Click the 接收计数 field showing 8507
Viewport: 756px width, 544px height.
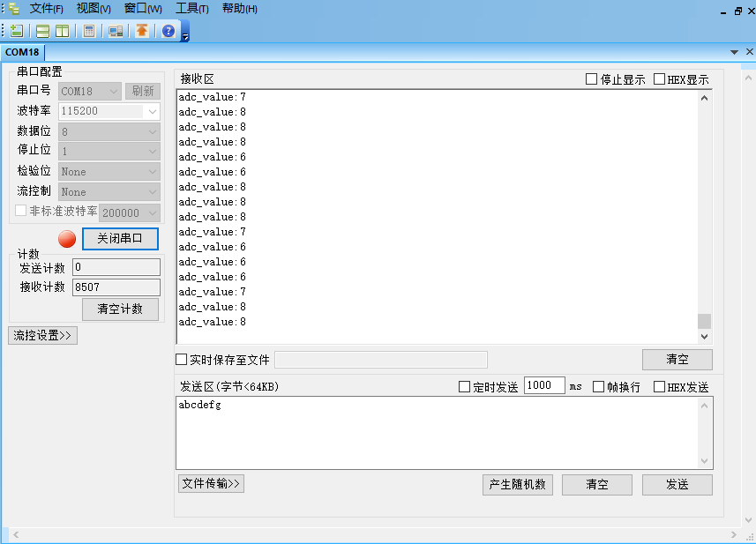[116, 287]
